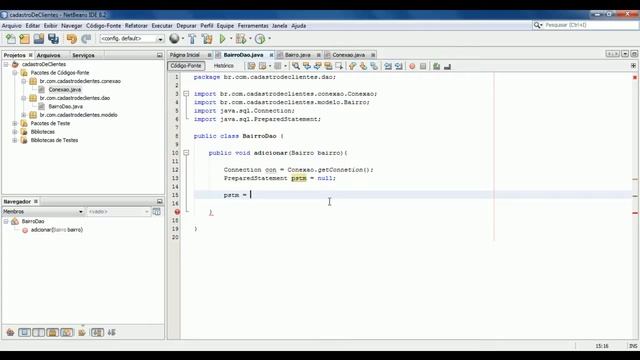The height and width of the screenshot is (360, 640).
Task: Click the Shift Line Left icon
Action: [388, 66]
